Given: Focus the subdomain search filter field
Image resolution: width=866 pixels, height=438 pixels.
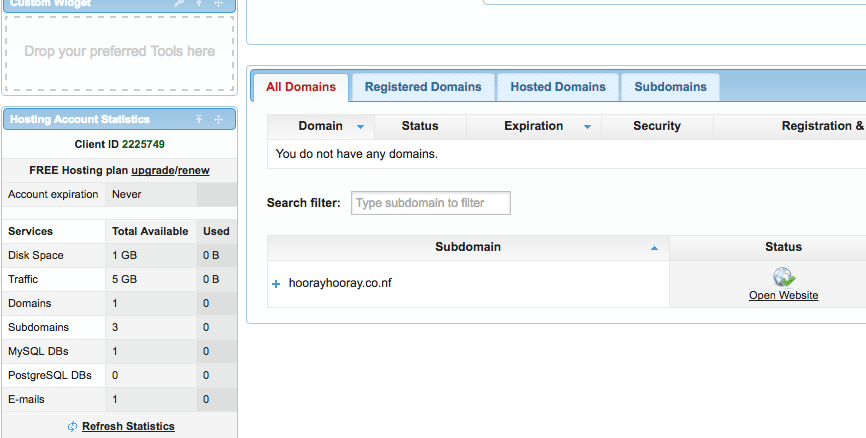Looking at the screenshot, I should pos(431,203).
